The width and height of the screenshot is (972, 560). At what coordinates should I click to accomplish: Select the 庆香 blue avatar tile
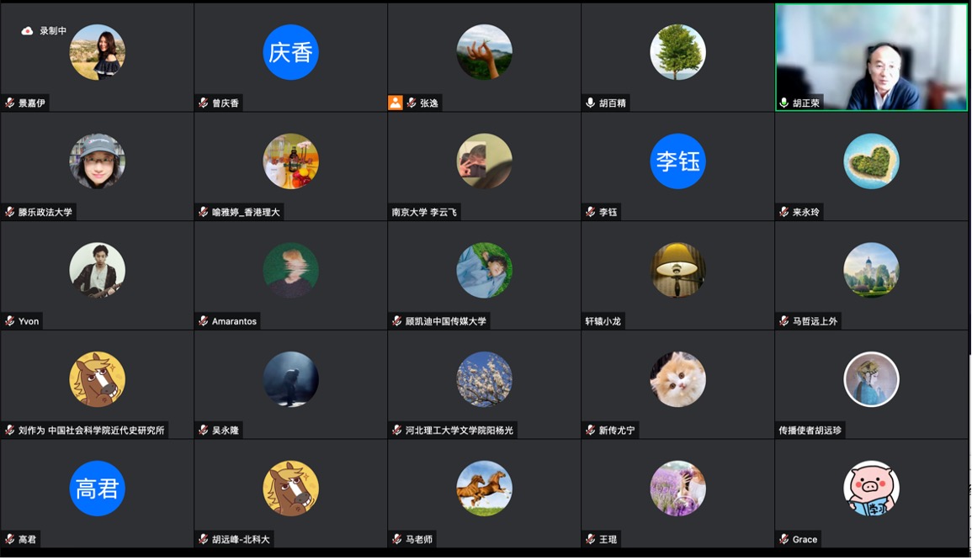click(x=290, y=52)
